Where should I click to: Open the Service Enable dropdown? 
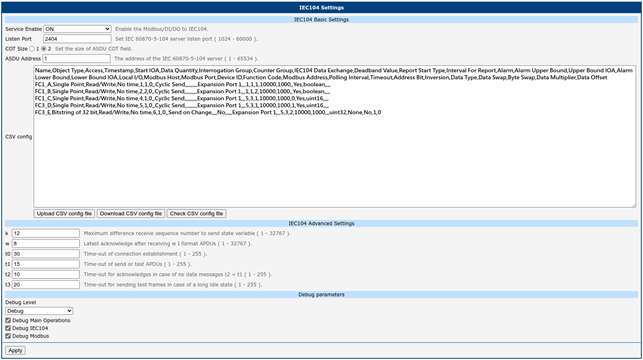[77, 29]
